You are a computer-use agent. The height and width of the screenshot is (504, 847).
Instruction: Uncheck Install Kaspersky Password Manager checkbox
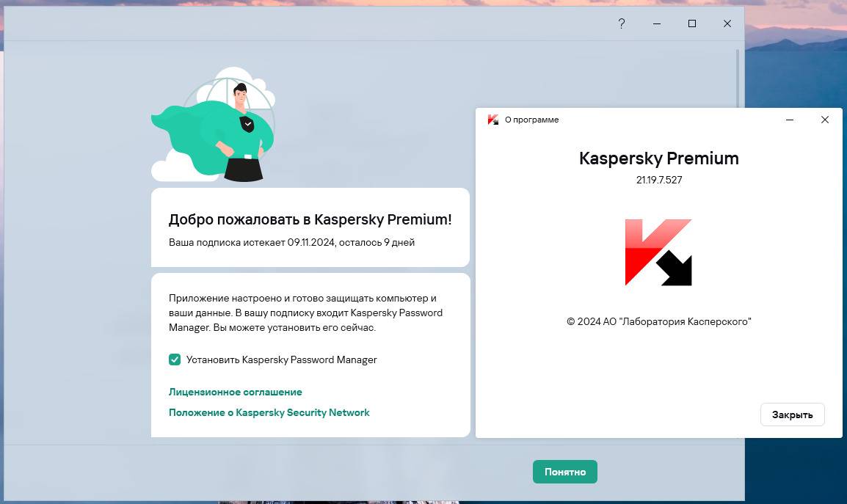coord(175,359)
